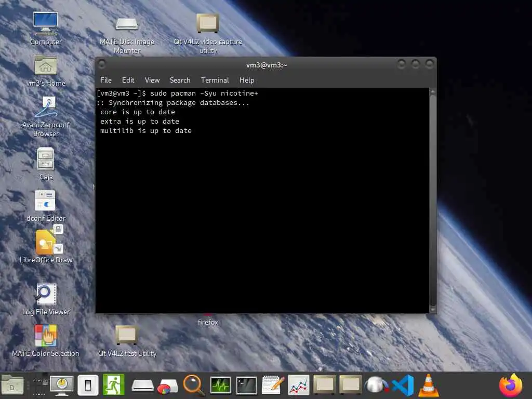The image size is (532, 399).
Task: Select the Avahi Zeroconf Browser icon
Action: [x=46, y=116]
